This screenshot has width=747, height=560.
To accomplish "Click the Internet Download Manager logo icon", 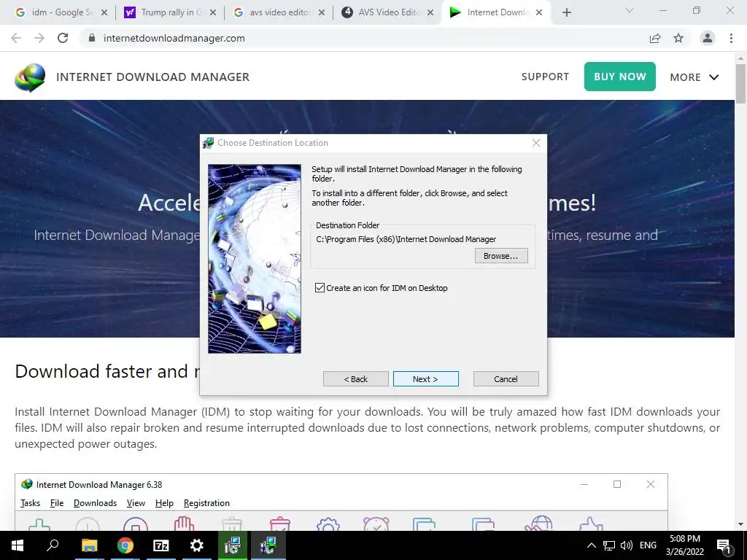I will pyautogui.click(x=30, y=77).
